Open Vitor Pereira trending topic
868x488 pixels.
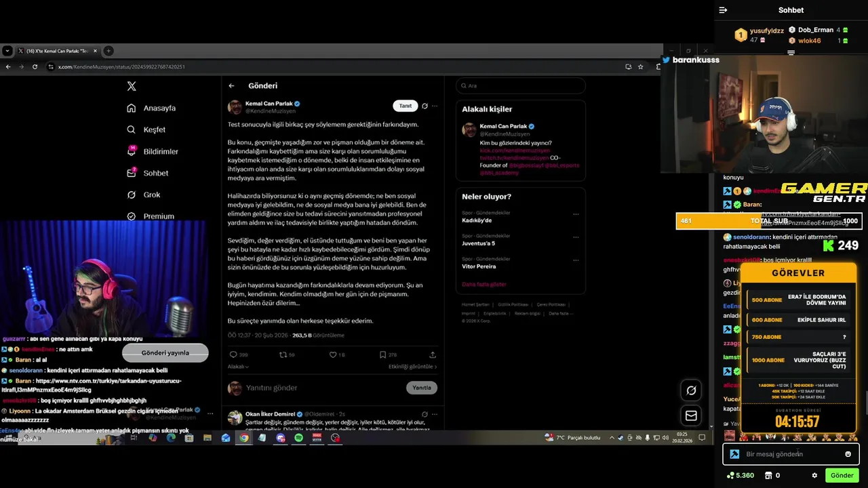tap(479, 266)
